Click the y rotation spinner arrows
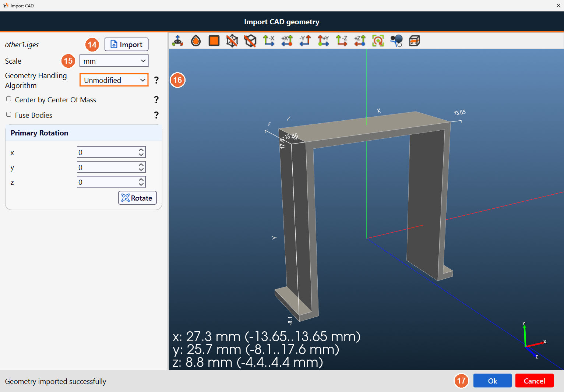The image size is (564, 392). point(141,167)
